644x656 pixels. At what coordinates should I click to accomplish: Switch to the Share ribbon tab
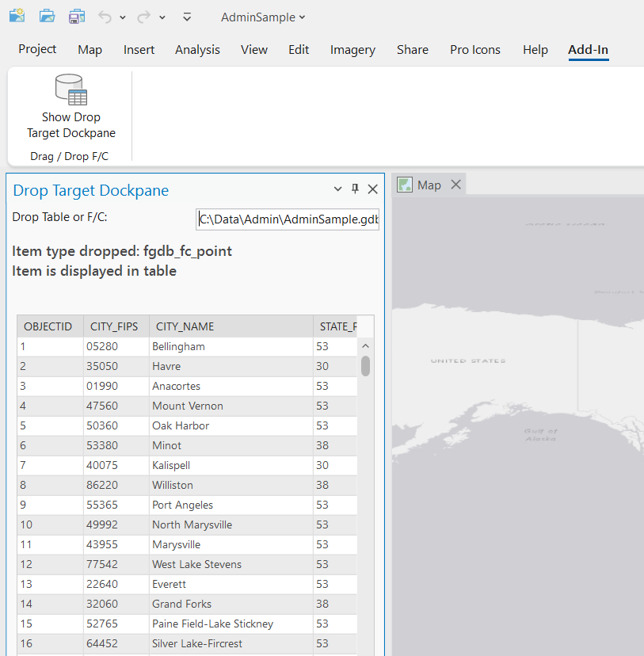[413, 49]
